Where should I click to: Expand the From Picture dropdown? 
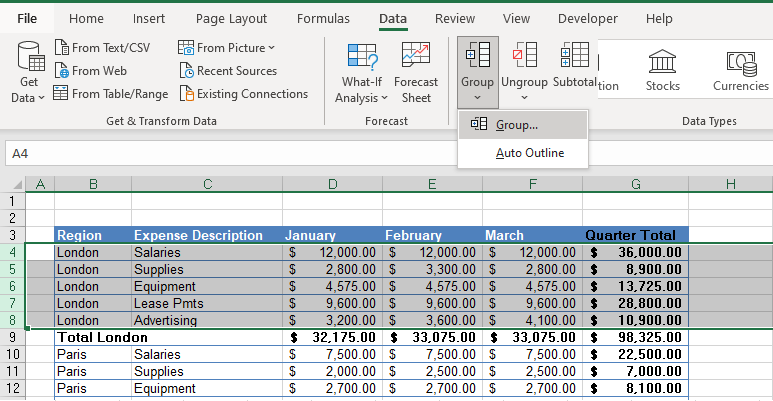pyautogui.click(x=271, y=48)
